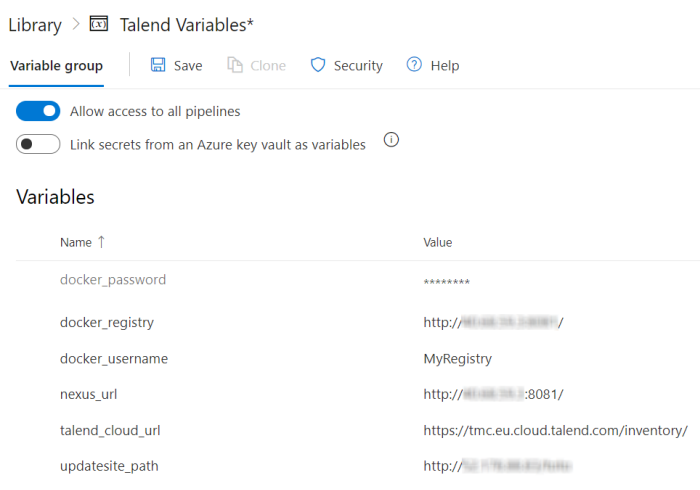
Task: Click the Save floppy disk icon
Action: [x=158, y=65]
